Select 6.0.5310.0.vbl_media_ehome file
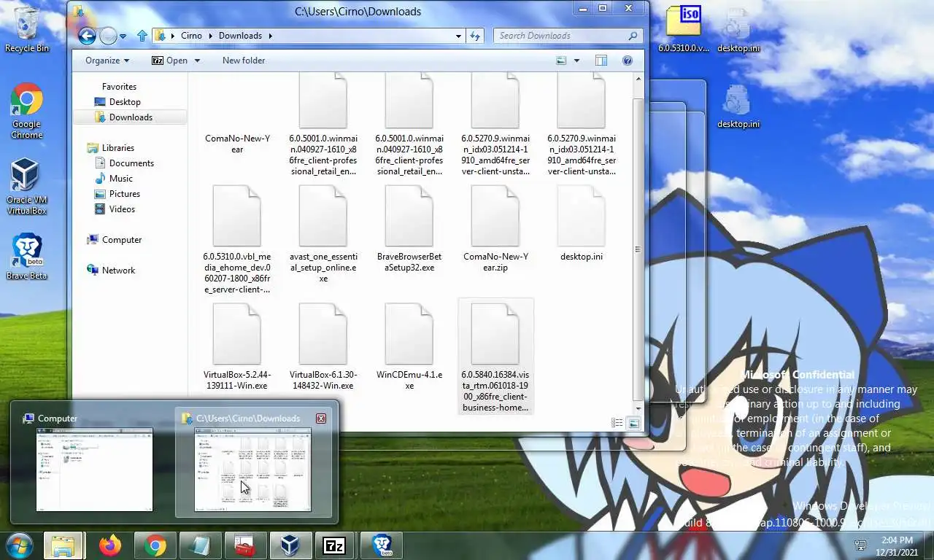Viewport: 934px width, 560px height. [x=237, y=241]
